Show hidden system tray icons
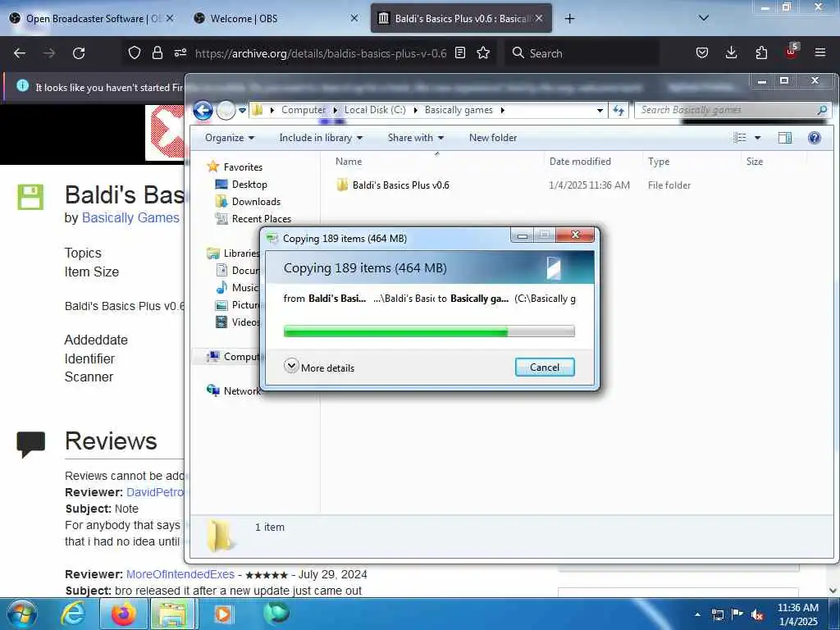Viewport: 840px width, 630px height. (x=697, y=614)
